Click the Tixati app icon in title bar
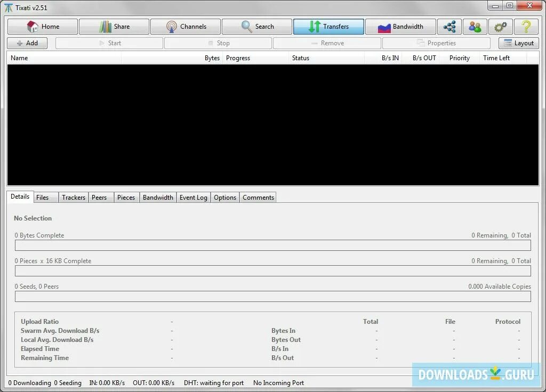Image resolution: width=546 pixels, height=392 pixels. tap(9, 7)
